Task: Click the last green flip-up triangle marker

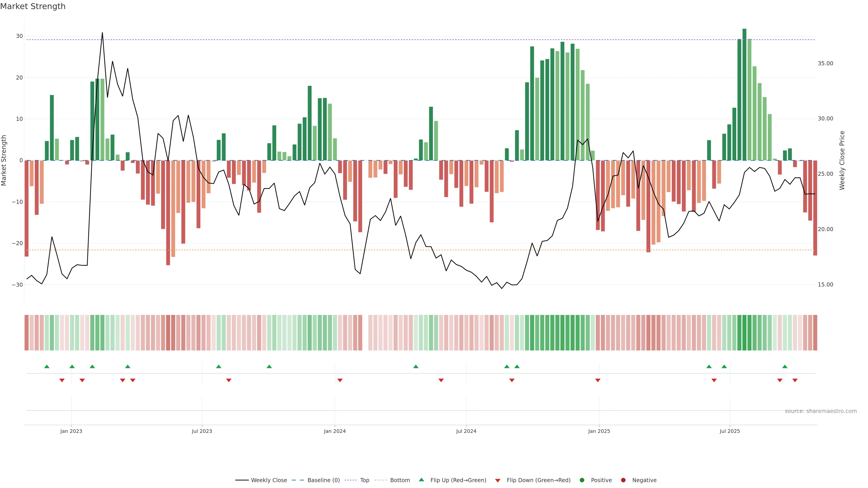Action: click(785, 366)
